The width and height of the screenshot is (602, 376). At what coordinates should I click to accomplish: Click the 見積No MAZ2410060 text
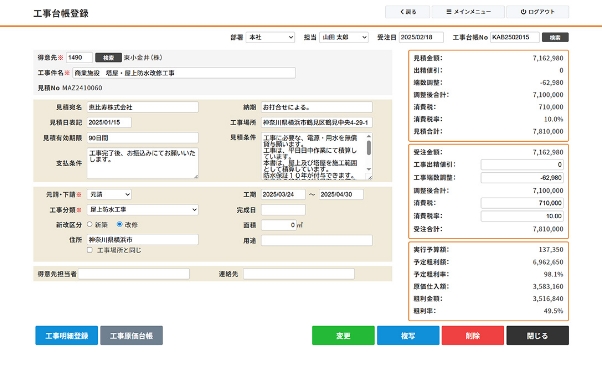point(70,88)
